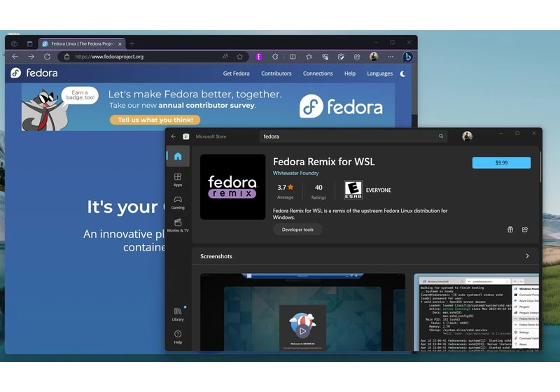Click the gift icon on Store page
This screenshot has width=560, height=392.
[x=510, y=230]
